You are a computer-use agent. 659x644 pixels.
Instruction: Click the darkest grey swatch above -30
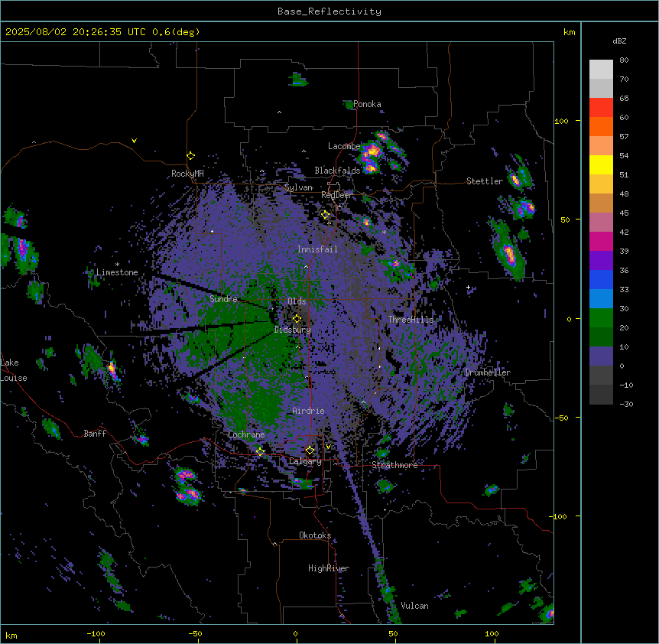pyautogui.click(x=601, y=395)
